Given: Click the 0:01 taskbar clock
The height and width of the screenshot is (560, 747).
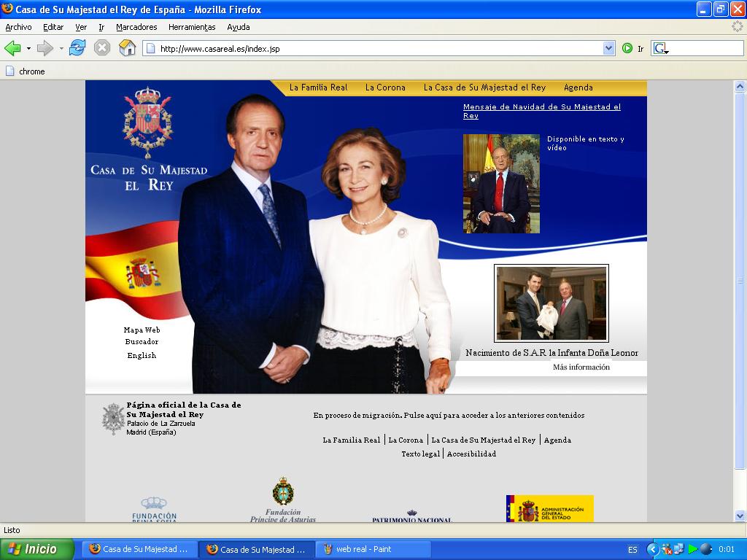Looking at the screenshot, I should pos(727,550).
